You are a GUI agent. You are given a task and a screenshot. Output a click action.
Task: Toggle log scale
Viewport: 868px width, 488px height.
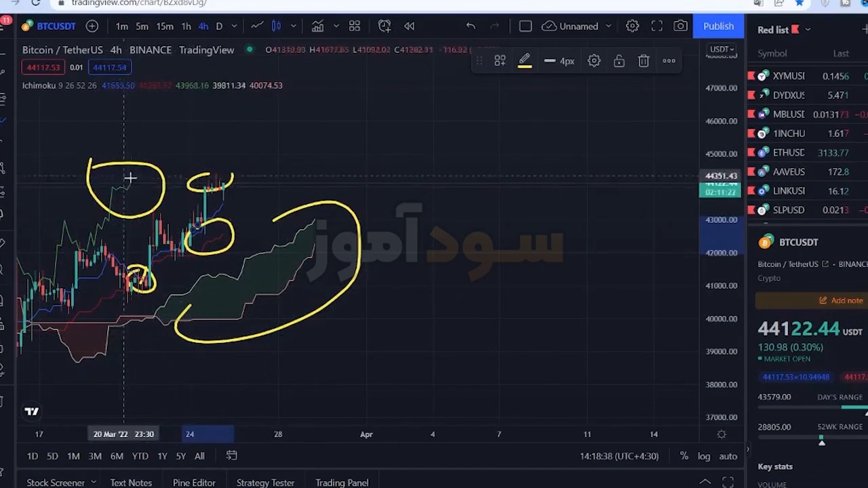tap(704, 456)
